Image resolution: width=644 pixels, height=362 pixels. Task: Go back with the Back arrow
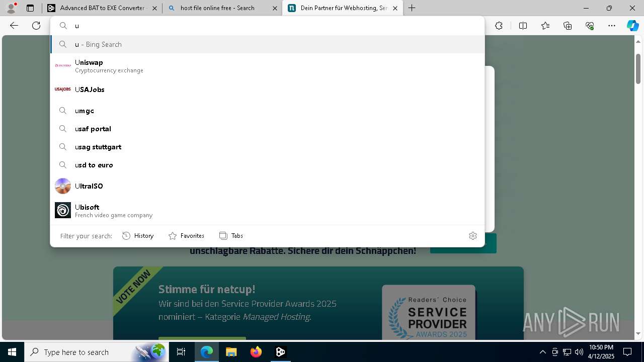coord(14,26)
